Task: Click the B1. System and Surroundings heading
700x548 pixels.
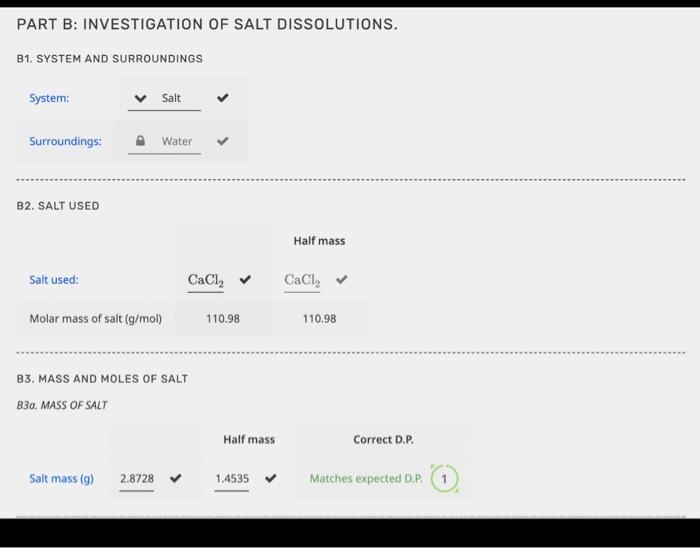Action: click(110, 59)
